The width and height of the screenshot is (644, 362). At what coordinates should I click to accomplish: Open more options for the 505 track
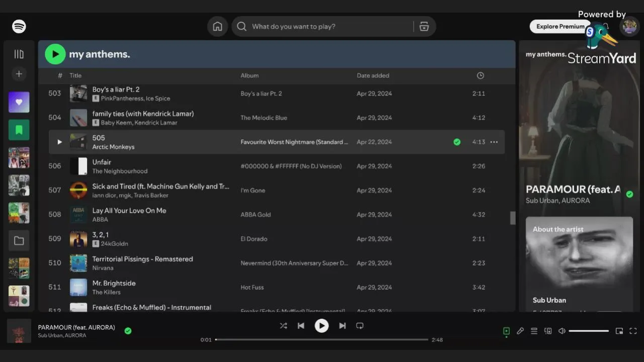494,142
